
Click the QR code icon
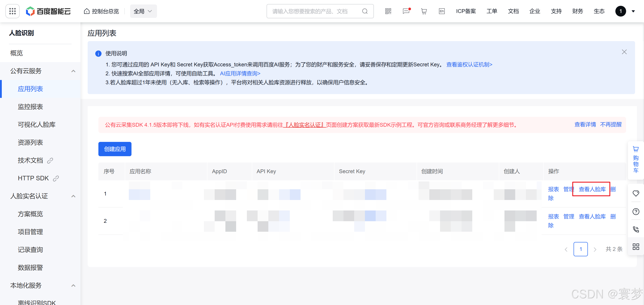tap(388, 11)
